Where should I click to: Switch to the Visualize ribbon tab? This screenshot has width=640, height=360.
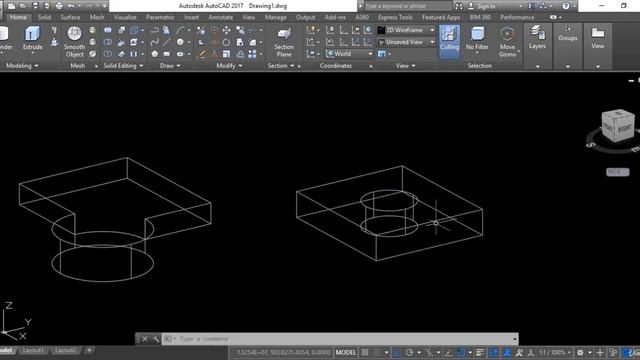[125, 17]
